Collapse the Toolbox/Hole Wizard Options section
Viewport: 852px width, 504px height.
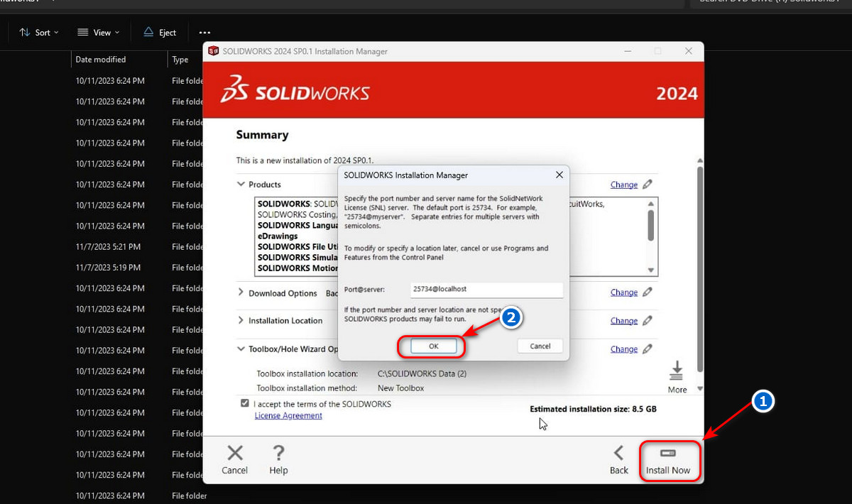pyautogui.click(x=241, y=349)
